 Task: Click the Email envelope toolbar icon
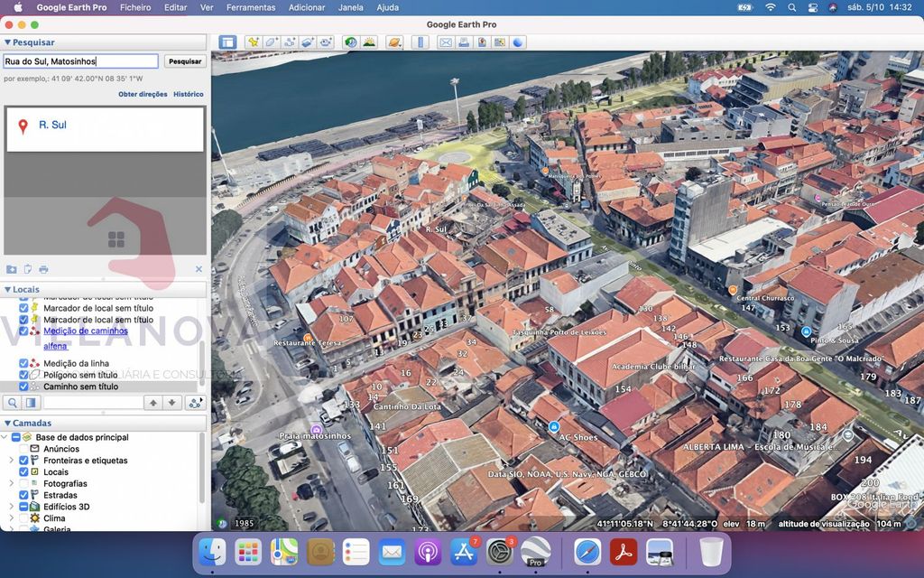446,42
